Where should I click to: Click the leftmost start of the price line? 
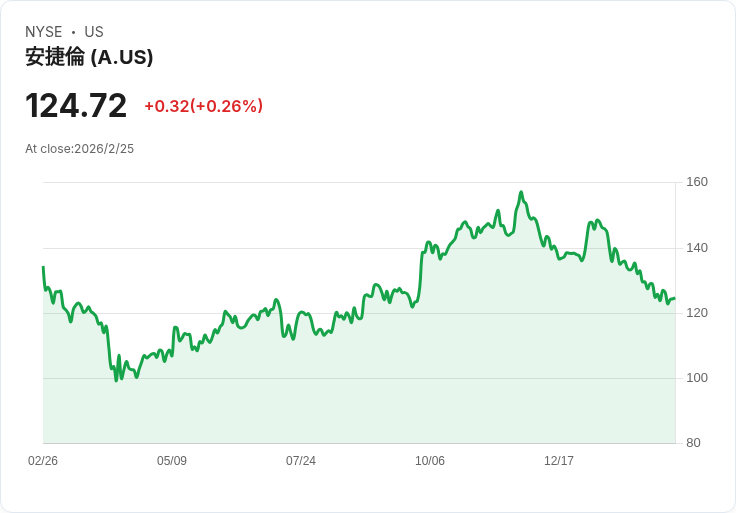coord(43,267)
